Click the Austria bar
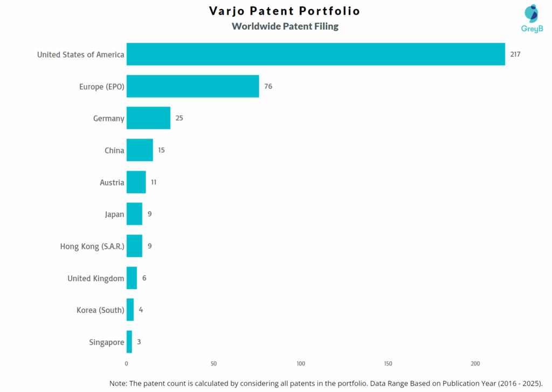 click(136, 182)
